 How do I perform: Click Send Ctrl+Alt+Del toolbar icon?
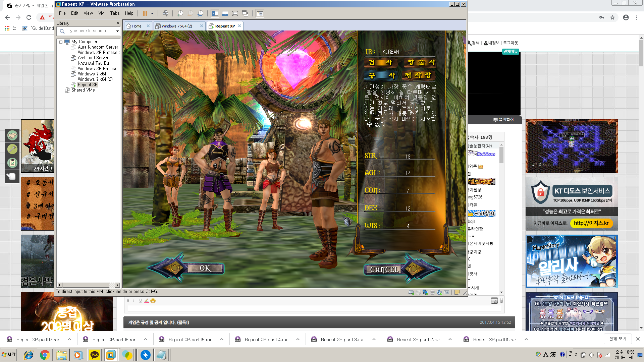165,13
